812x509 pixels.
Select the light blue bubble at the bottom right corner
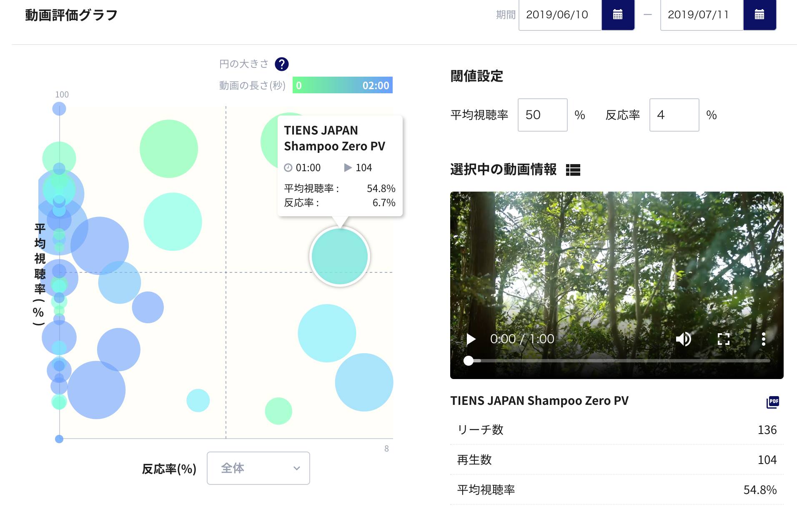pos(364,382)
